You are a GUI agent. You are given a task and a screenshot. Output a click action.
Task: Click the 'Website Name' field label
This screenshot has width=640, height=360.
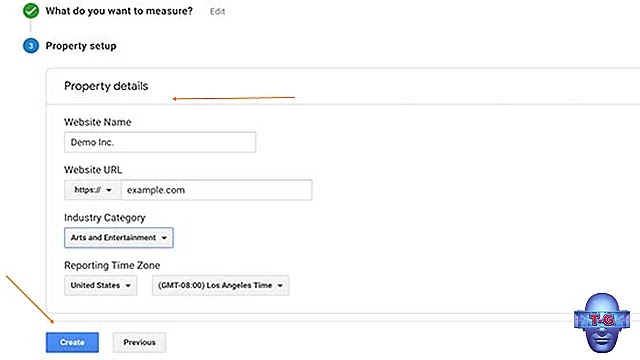point(98,122)
